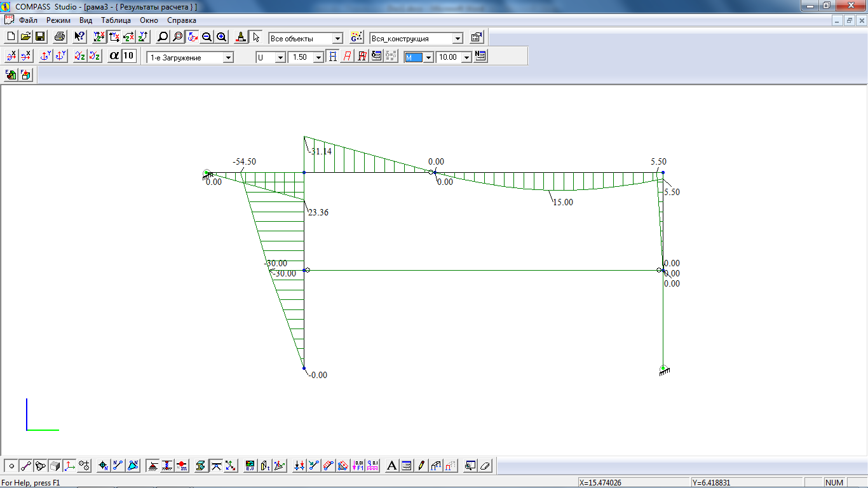
Task: Open the Файл menu
Action: point(28,20)
